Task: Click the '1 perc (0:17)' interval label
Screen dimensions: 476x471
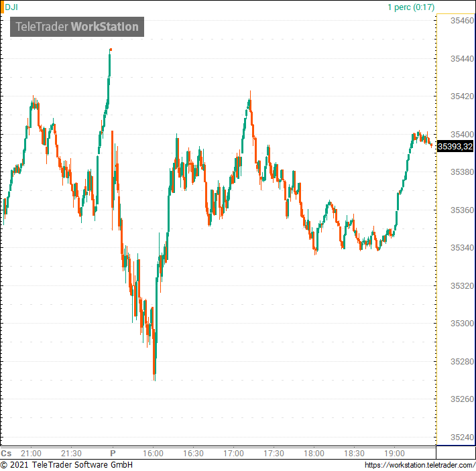Action: point(411,7)
